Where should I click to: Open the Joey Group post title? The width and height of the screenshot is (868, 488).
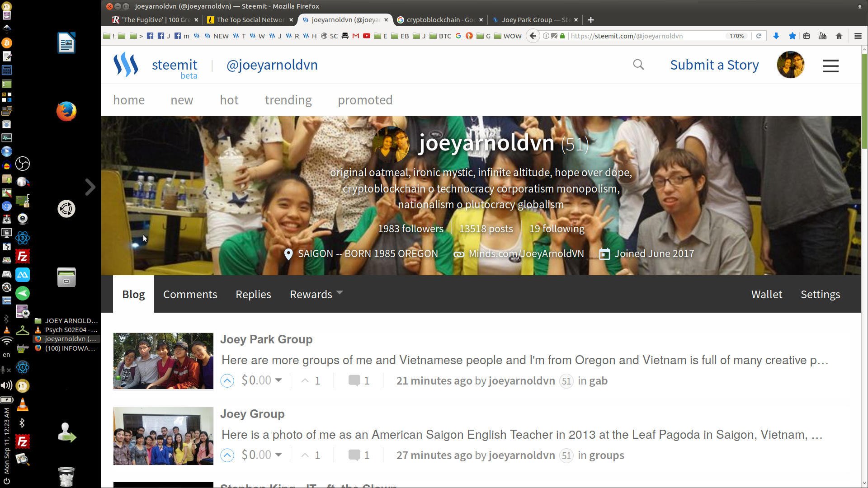coord(252,414)
